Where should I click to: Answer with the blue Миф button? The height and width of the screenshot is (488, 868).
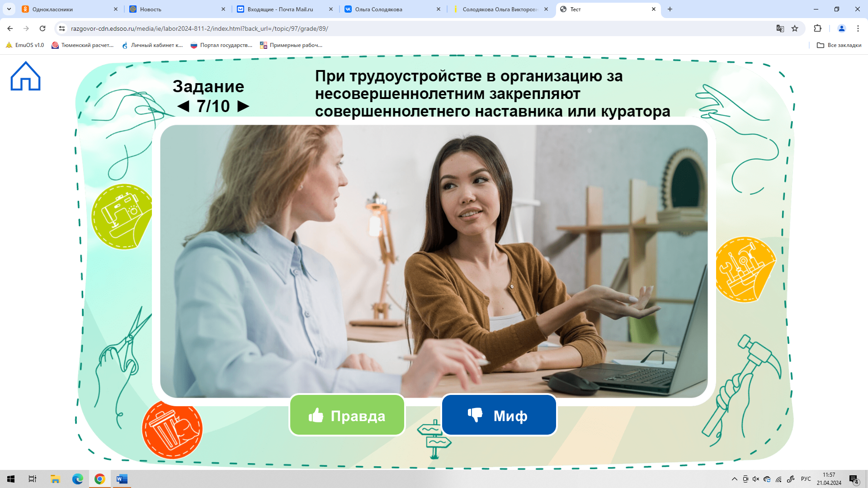(x=499, y=415)
